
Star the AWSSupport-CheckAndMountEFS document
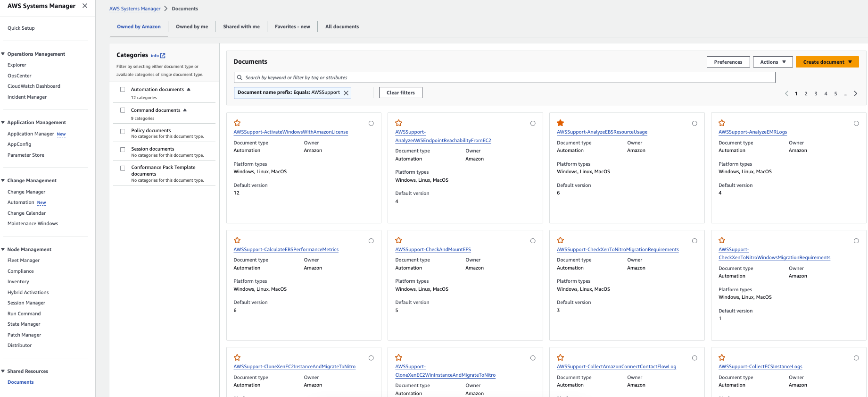(x=399, y=240)
